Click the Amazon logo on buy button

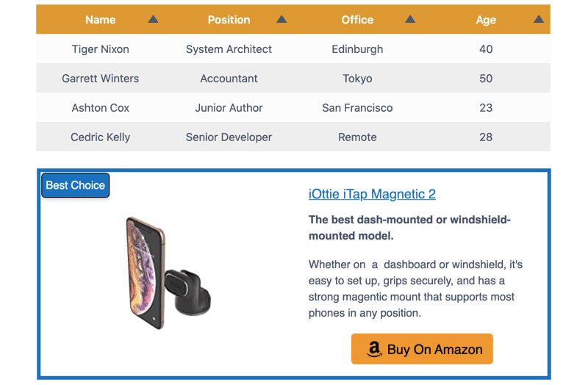[x=373, y=349]
